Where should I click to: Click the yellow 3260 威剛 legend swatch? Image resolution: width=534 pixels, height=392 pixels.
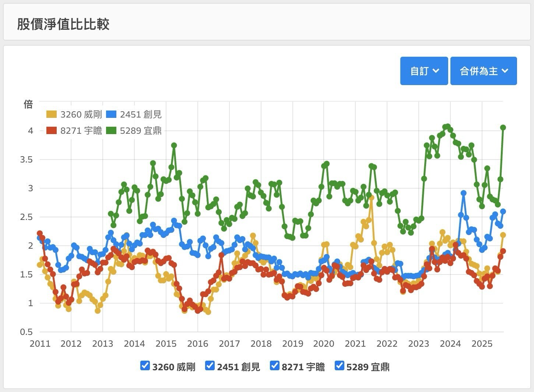tap(52, 115)
